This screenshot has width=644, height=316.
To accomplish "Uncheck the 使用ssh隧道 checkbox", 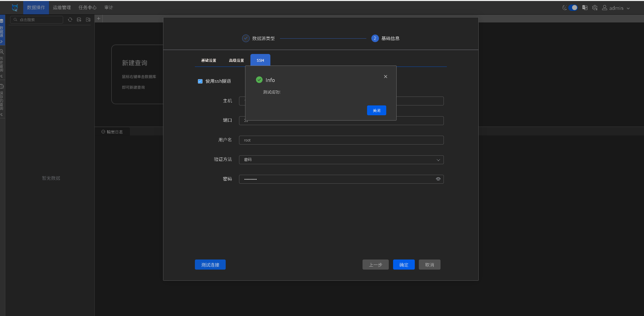I will click(x=200, y=81).
